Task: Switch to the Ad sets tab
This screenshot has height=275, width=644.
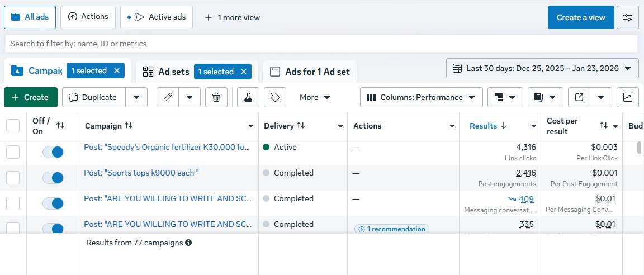Action: pos(166,72)
